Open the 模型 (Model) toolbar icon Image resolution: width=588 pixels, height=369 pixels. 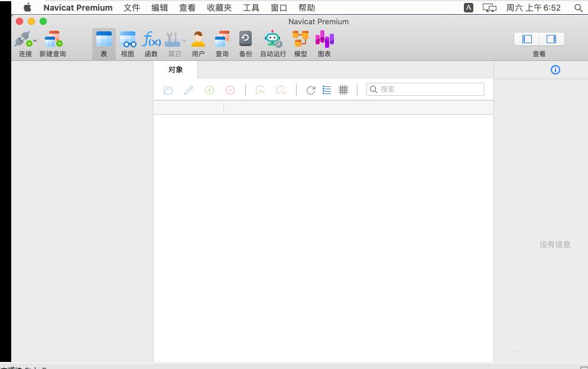[x=300, y=40]
